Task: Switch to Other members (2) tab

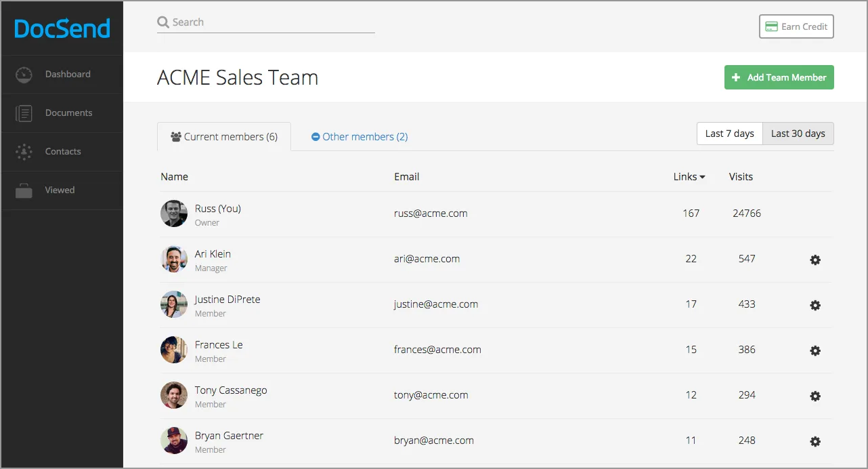Action: pos(360,137)
